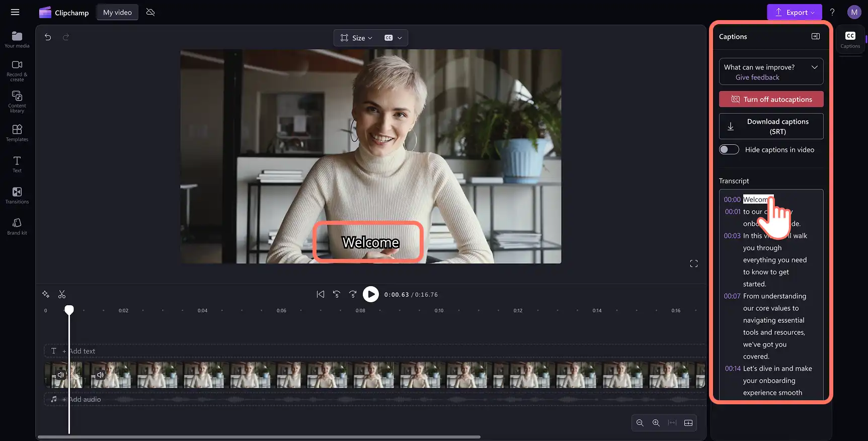Open the hamburger main menu

15,12
